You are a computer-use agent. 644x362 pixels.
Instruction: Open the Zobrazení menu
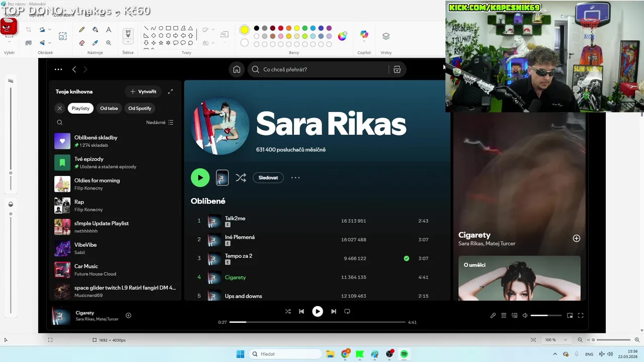[x=64, y=15]
